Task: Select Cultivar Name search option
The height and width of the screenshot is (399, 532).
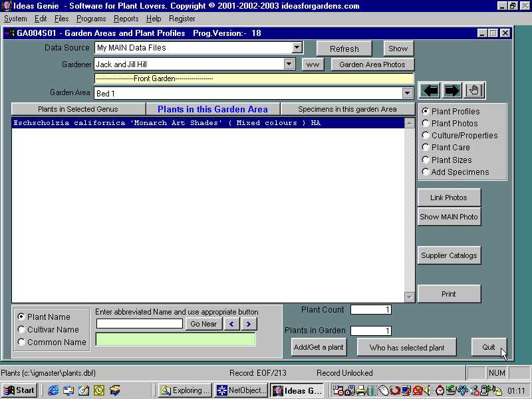Action: click(22, 330)
